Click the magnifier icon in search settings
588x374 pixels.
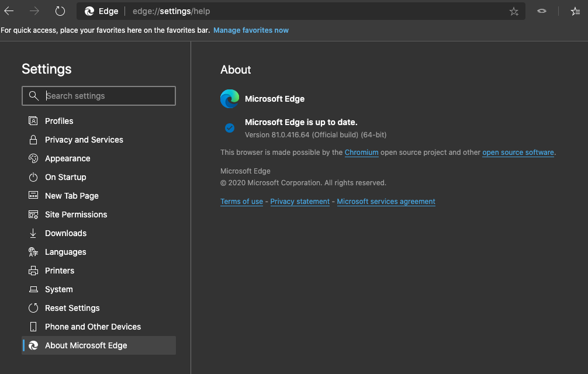(x=34, y=96)
